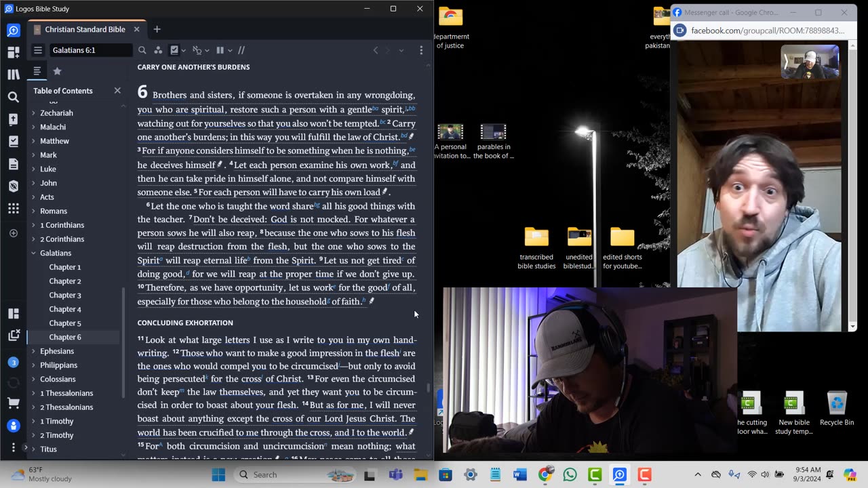Click the back navigation arrow in panel

click(376, 50)
